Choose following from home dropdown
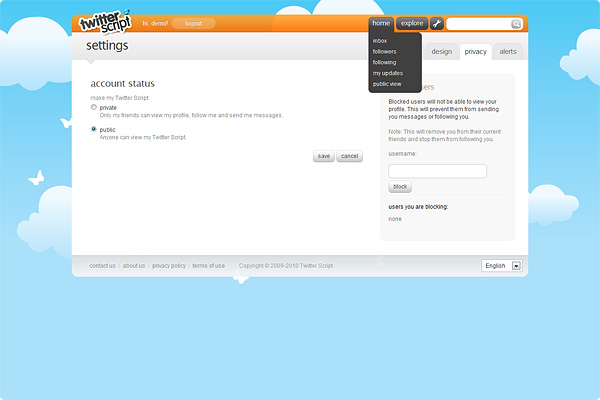This screenshot has width=600, height=400. pyautogui.click(x=384, y=62)
